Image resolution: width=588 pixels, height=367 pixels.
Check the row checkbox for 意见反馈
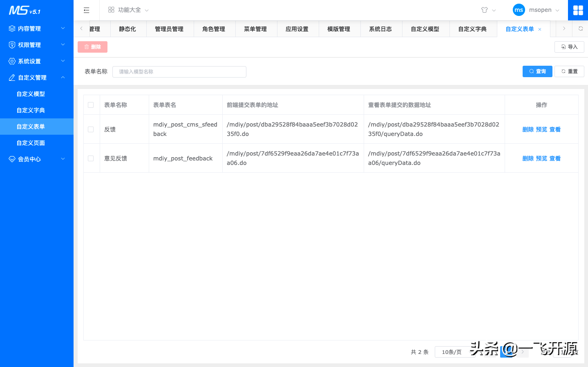(x=91, y=158)
